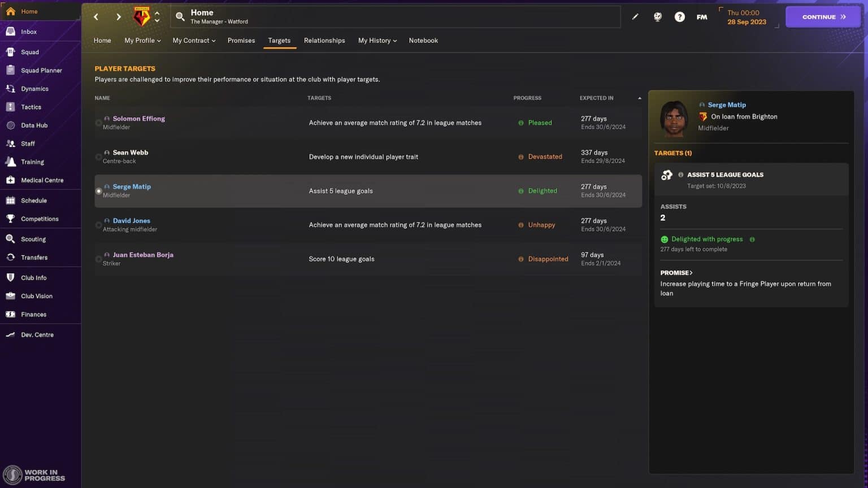Open the Data Hub

coord(35,125)
